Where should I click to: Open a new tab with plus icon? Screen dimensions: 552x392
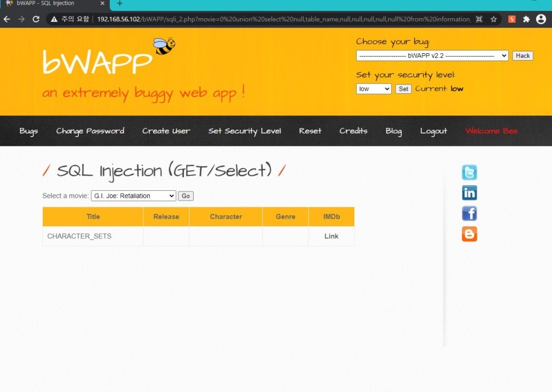coord(119,3)
